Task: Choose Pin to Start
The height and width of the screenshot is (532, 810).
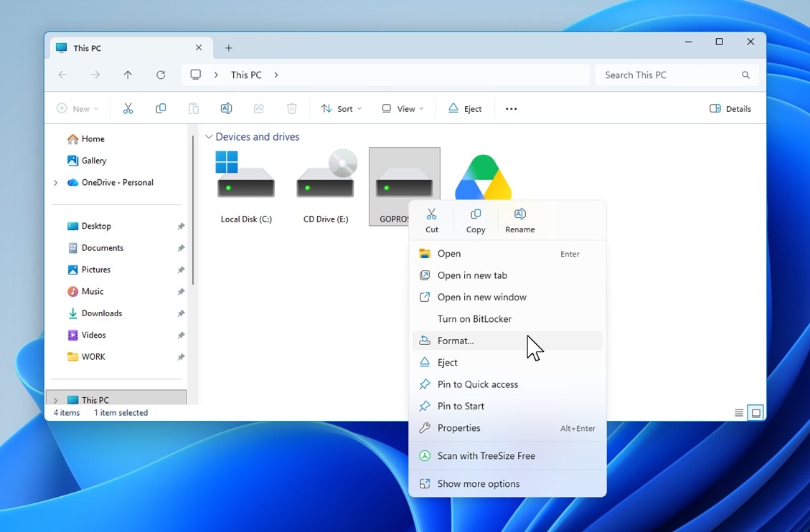Action: click(x=507, y=406)
